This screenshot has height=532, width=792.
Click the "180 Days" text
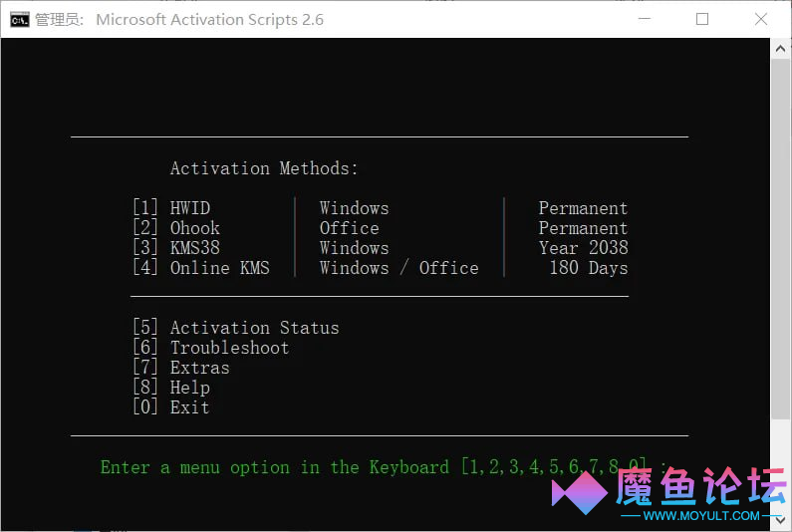coord(589,267)
